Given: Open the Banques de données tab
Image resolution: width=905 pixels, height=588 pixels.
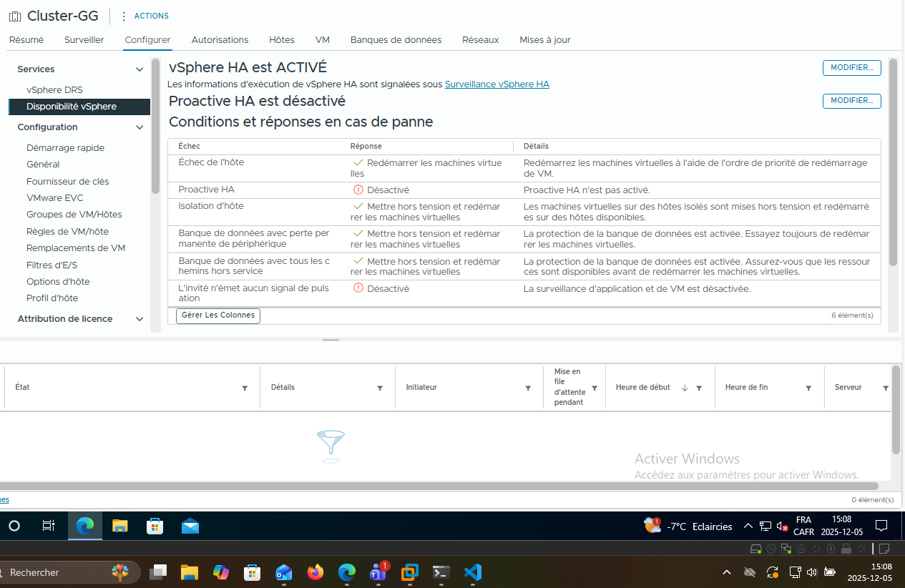Looking at the screenshot, I should click(396, 40).
